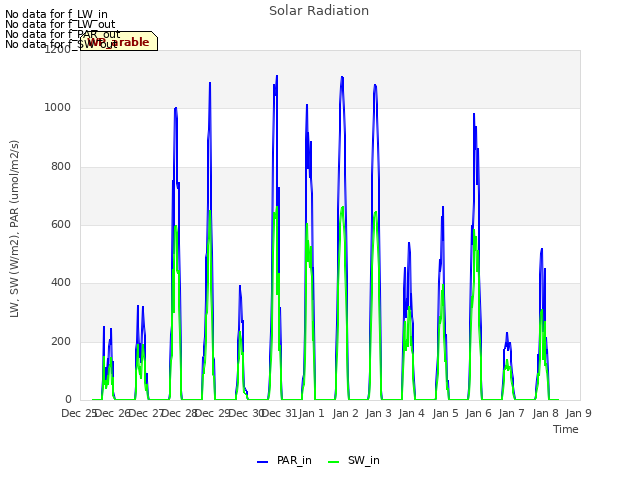Click the Jan 1 x-axis tick label

coord(311,413)
